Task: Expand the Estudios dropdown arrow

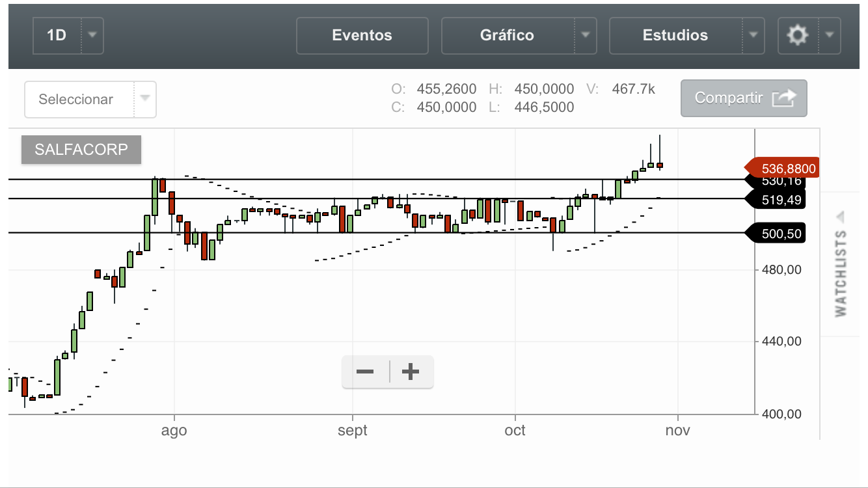Action: tap(753, 35)
